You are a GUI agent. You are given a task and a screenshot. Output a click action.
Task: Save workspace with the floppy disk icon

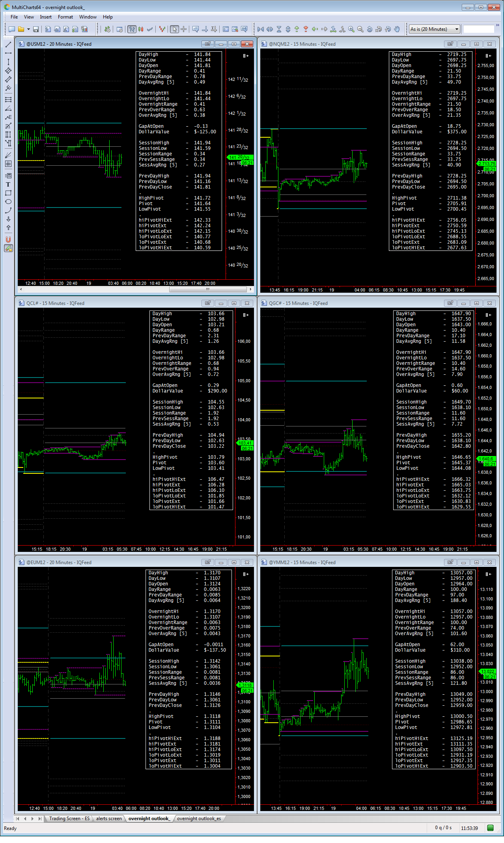pyautogui.click(x=36, y=29)
